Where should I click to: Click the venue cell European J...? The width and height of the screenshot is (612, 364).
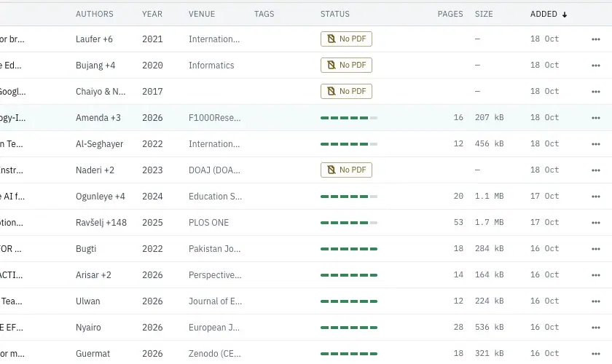214,328
